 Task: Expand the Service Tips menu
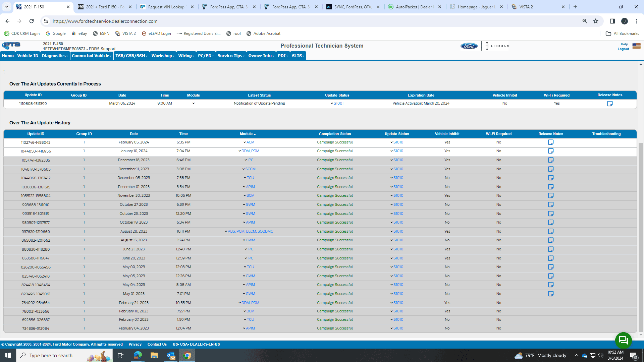click(231, 56)
